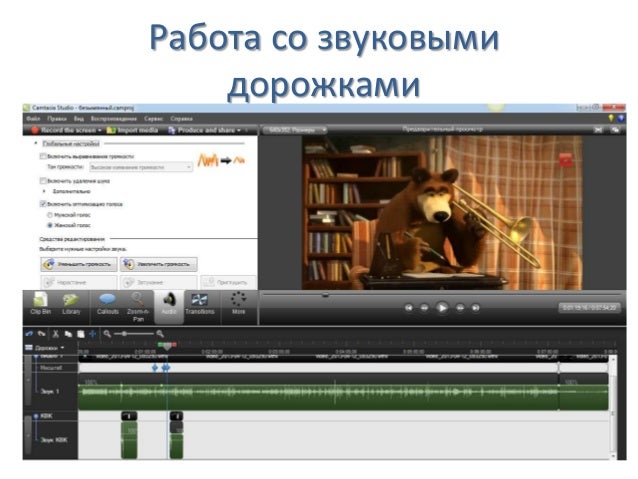
Task: Uncheck the voice optimization checkbox
Action: click(x=43, y=204)
